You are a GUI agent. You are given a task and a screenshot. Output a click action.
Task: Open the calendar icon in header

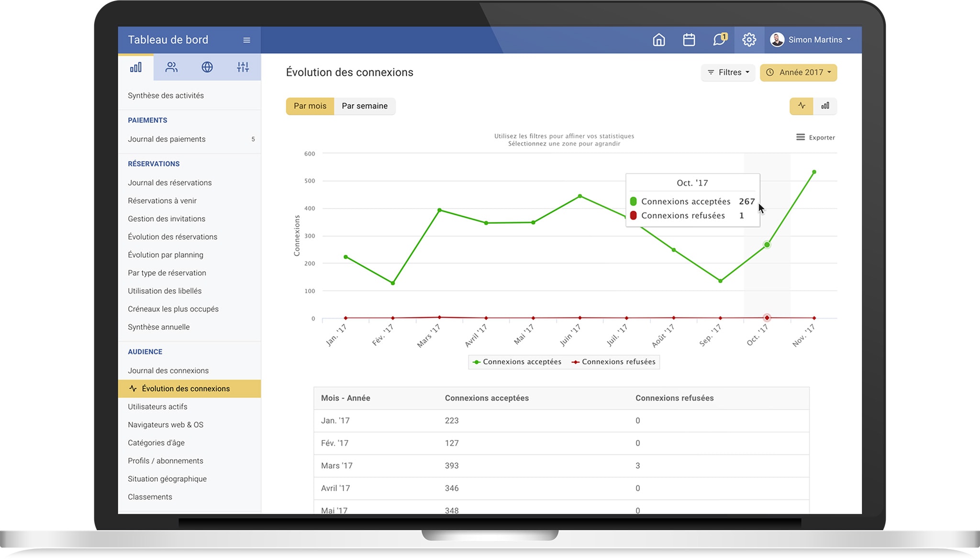tap(689, 40)
